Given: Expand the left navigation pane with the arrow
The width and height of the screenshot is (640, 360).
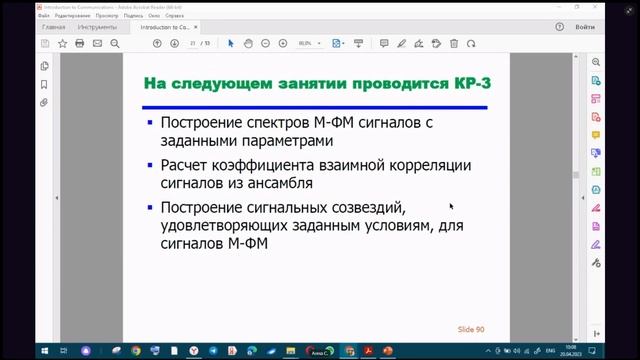Looking at the screenshot, I should pyautogui.click(x=57, y=198).
